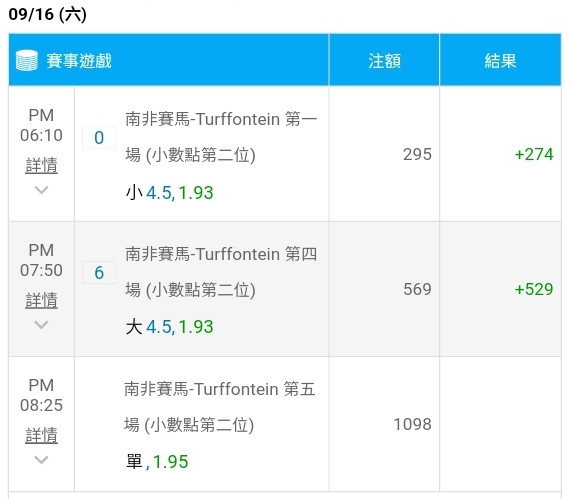Click the result number box showing 0
Screen dimensions: 566x499
[99, 138]
